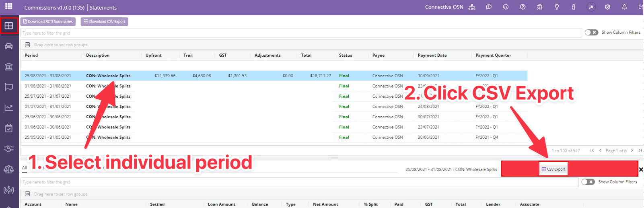Open the help question mark icon
The image size is (644, 208).
(x=523, y=7)
